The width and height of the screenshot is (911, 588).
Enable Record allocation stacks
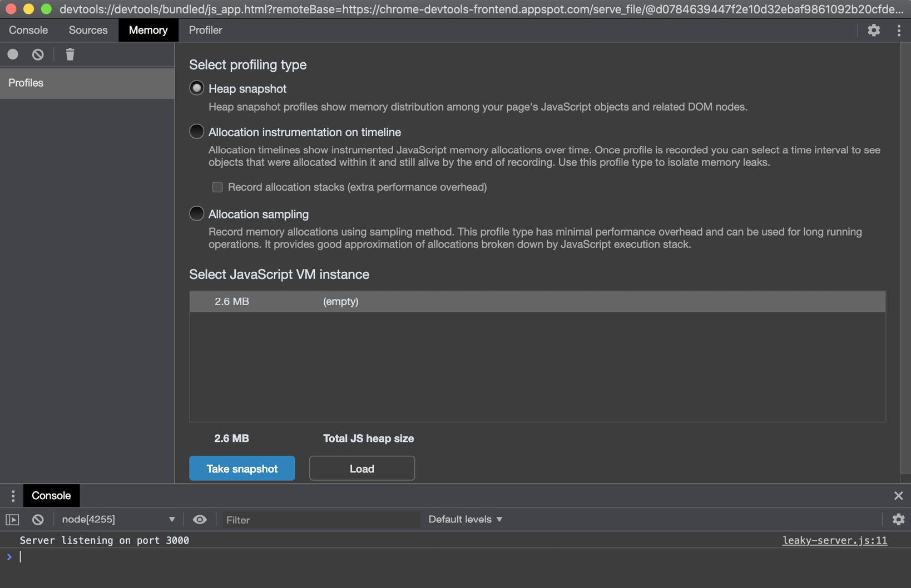217,187
